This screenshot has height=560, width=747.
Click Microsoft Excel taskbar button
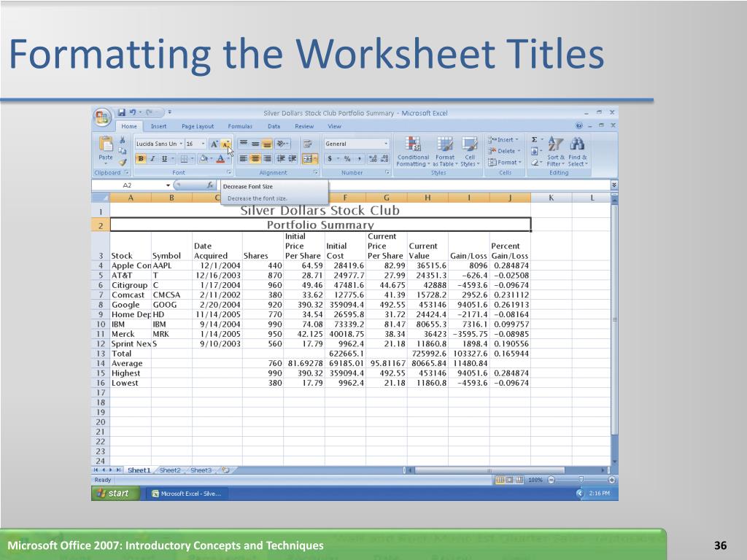pos(187,494)
